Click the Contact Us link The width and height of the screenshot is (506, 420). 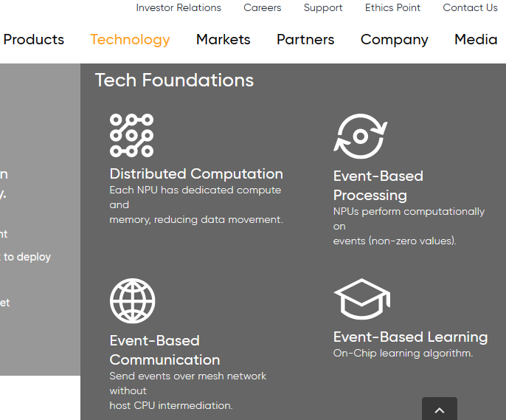click(470, 7)
